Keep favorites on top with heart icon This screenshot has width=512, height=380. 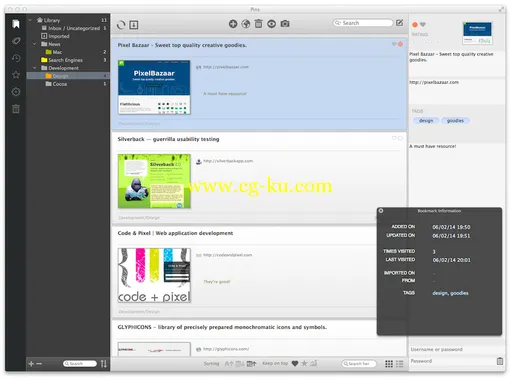pos(295,364)
